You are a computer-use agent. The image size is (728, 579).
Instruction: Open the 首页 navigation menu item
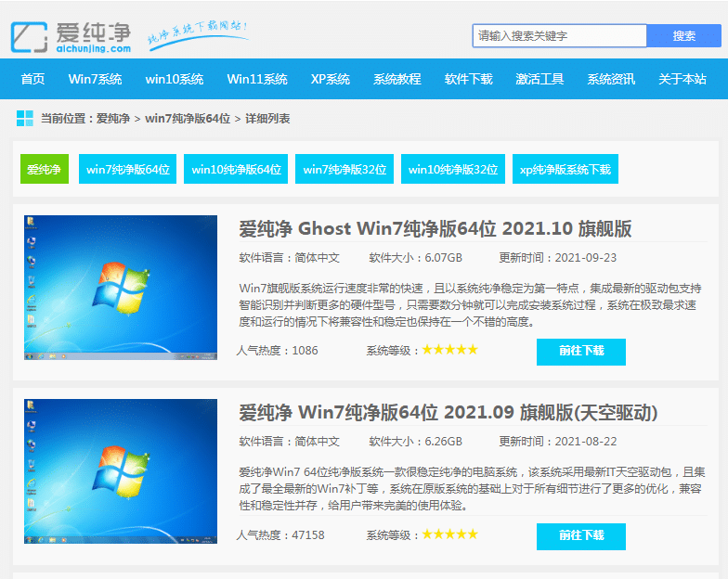pyautogui.click(x=32, y=79)
